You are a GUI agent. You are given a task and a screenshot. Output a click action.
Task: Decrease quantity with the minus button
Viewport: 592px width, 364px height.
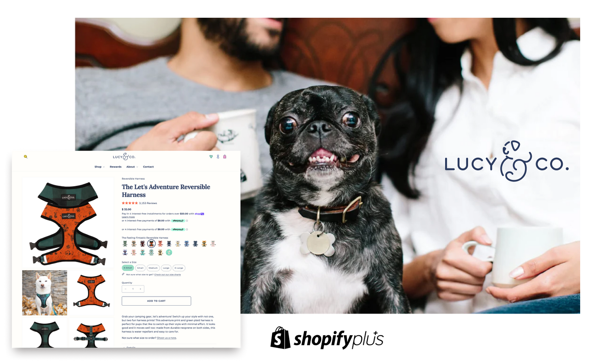[126, 289]
